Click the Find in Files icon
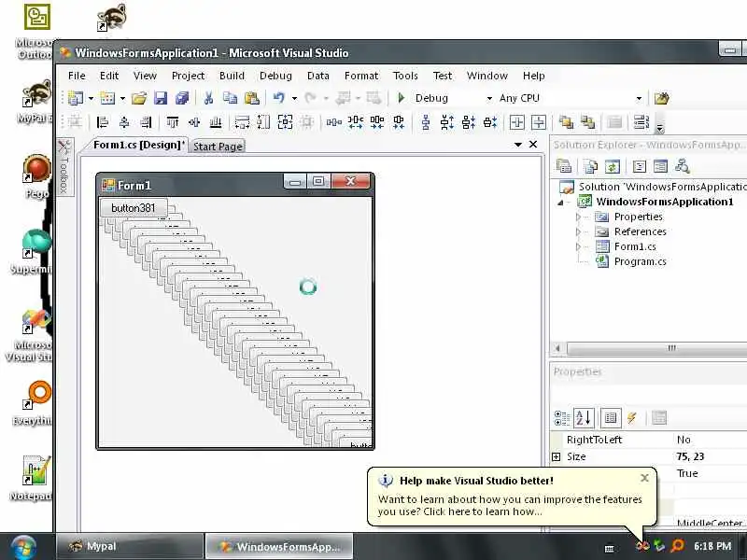The width and height of the screenshot is (747, 560). click(661, 98)
